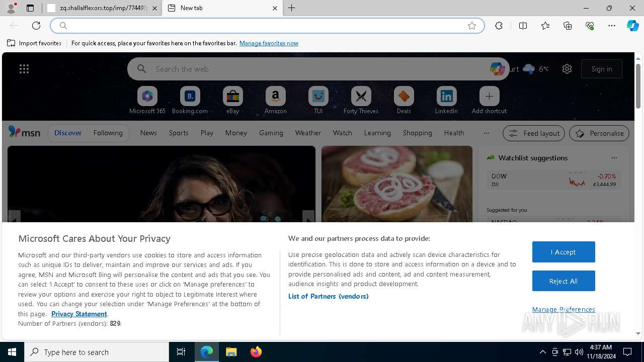Open page settings gear icon

point(567,69)
